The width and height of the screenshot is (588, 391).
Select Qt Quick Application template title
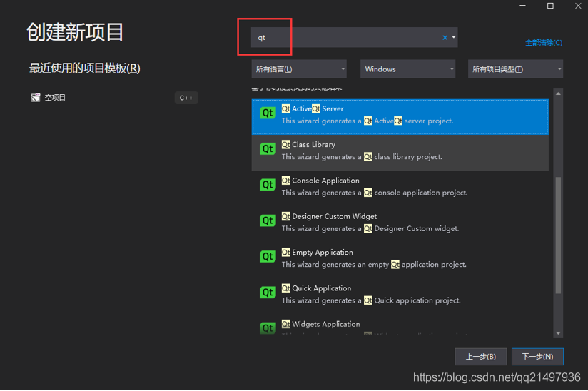click(x=317, y=288)
